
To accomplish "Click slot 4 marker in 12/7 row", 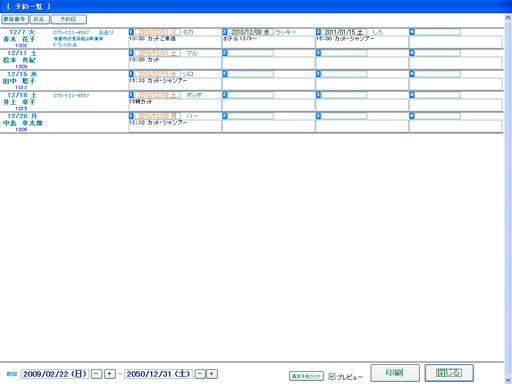I will (412, 32).
